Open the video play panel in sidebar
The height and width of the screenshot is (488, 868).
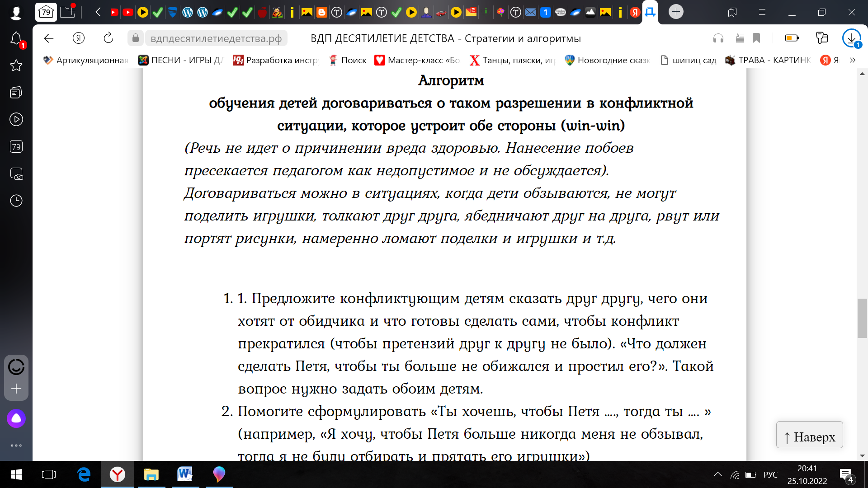(x=16, y=120)
